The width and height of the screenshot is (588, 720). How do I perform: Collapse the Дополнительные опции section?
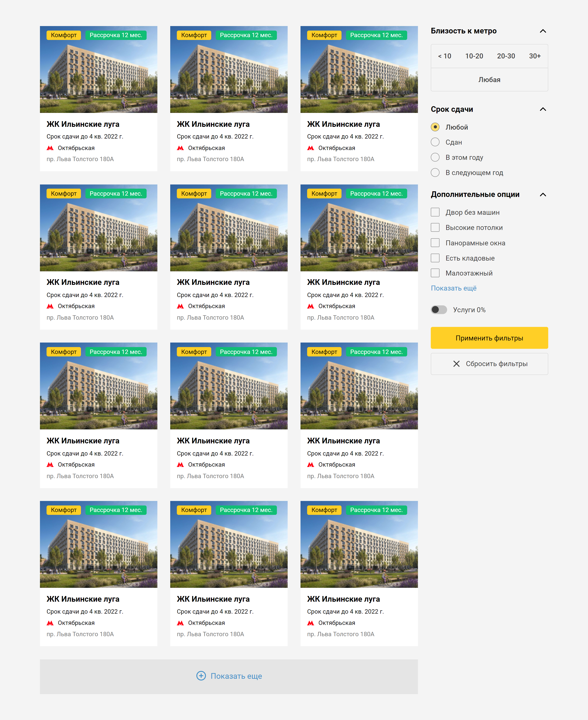coord(543,195)
